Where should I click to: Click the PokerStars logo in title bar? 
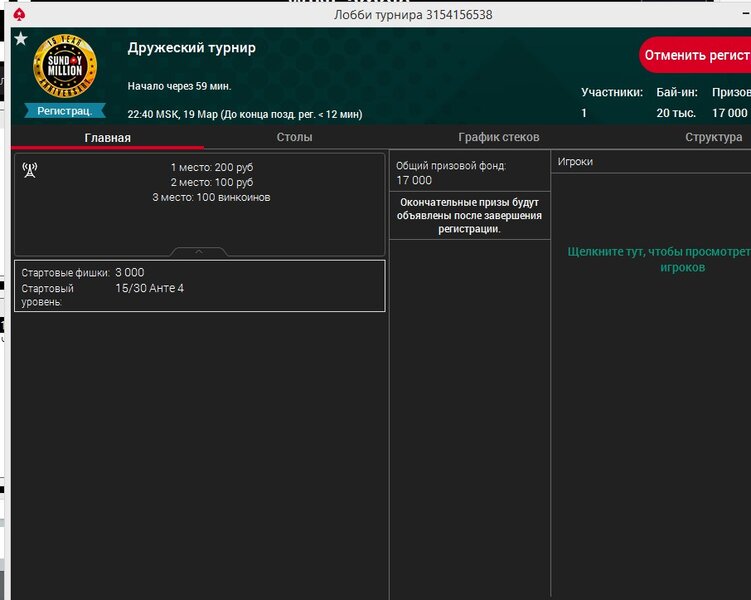tap(20, 15)
